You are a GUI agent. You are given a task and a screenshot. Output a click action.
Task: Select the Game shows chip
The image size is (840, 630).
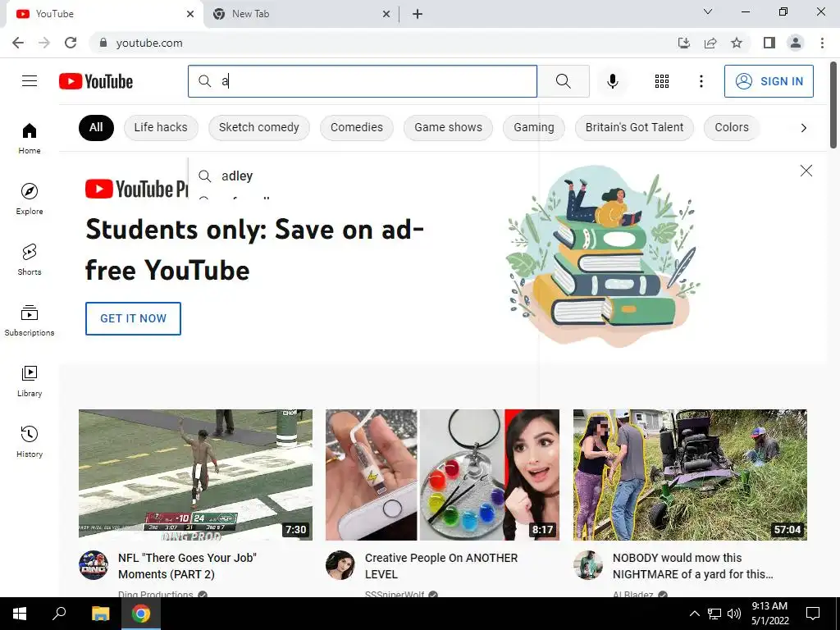click(x=448, y=127)
